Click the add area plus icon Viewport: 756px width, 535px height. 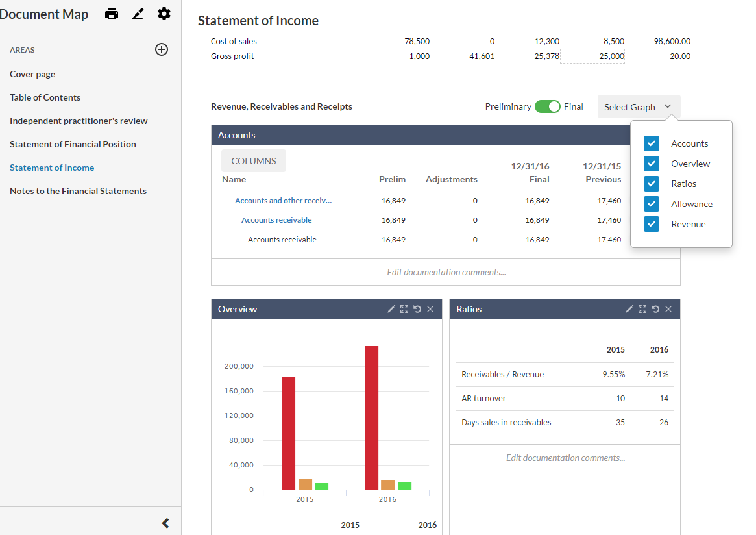[x=161, y=49]
